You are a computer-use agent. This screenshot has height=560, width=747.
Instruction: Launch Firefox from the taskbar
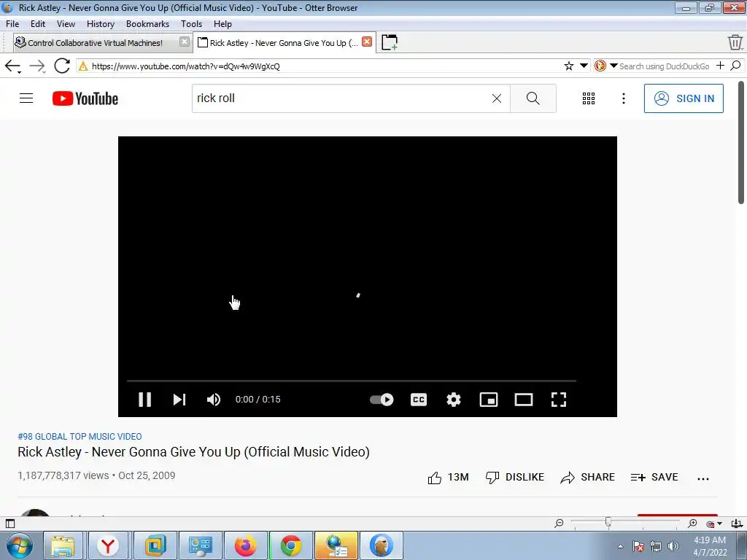pos(246,545)
